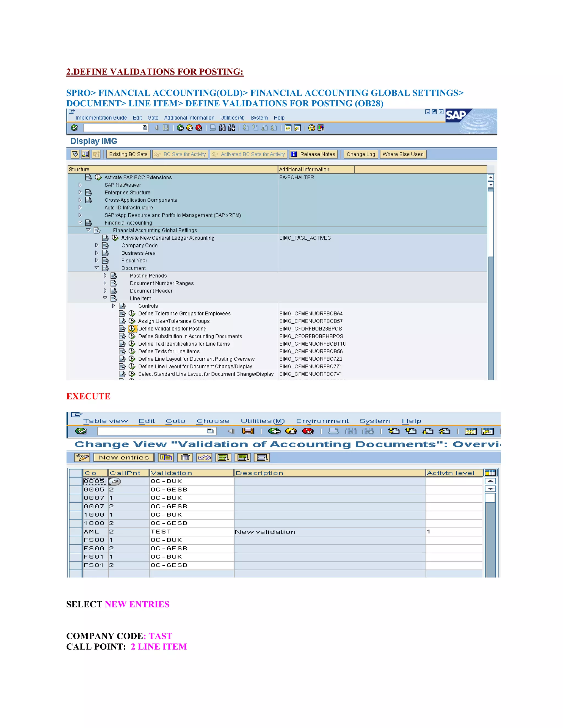Execute Define Tolerance Groups for Employees icon

pos(132,313)
